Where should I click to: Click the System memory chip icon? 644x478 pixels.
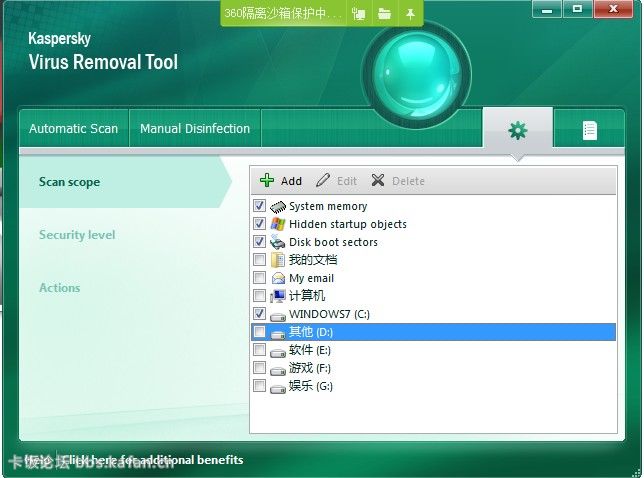pos(278,206)
